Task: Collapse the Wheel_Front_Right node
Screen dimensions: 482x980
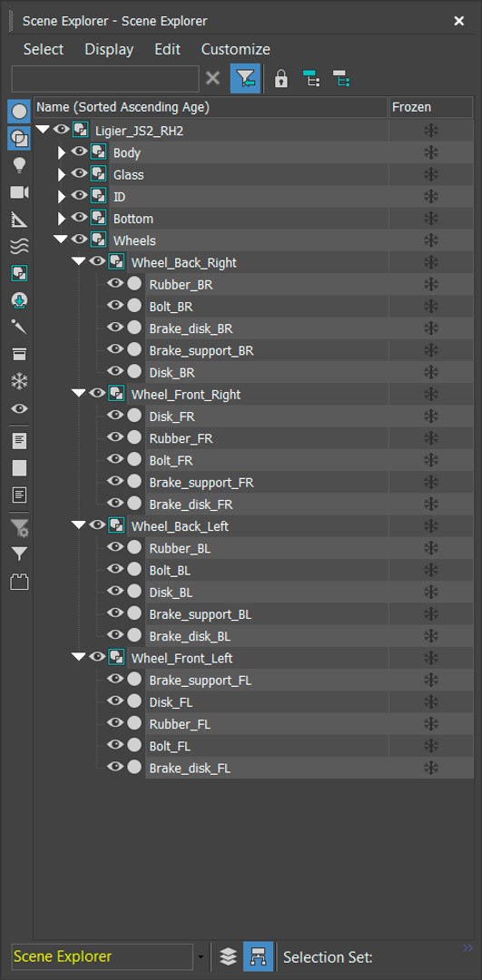Action: pos(79,394)
